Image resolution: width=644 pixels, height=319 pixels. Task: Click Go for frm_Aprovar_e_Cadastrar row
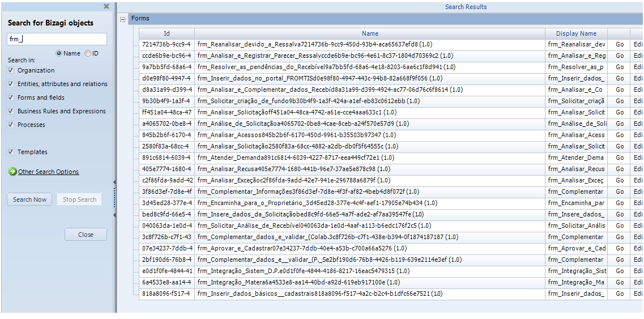point(619,248)
